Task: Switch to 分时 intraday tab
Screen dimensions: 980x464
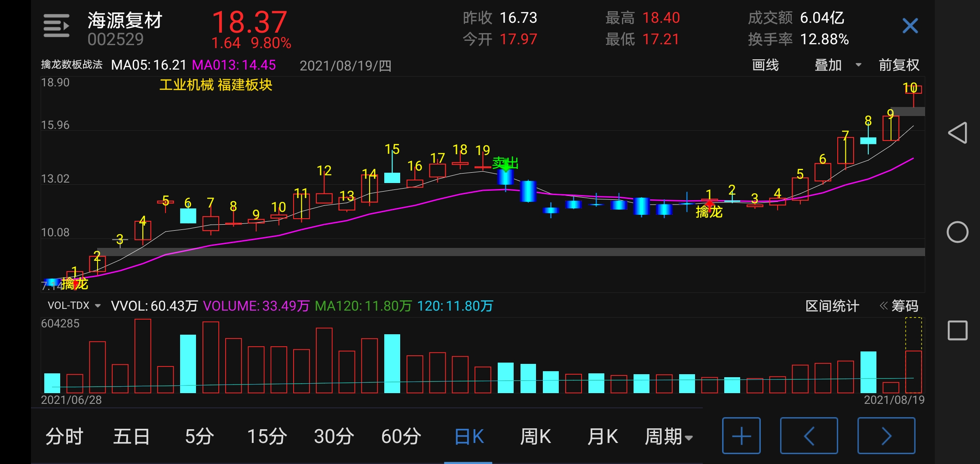Action: point(64,437)
